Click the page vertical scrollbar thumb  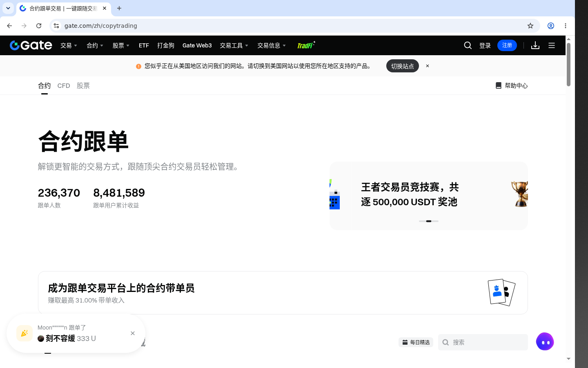point(568,64)
